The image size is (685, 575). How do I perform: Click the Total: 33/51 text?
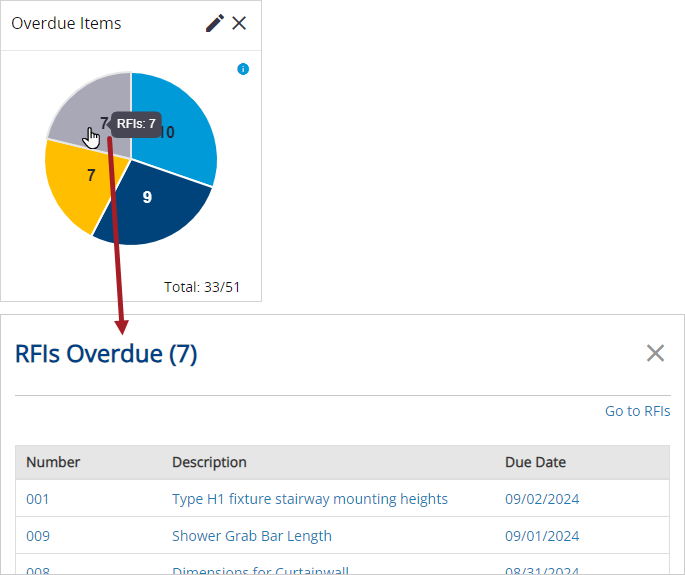(202, 287)
